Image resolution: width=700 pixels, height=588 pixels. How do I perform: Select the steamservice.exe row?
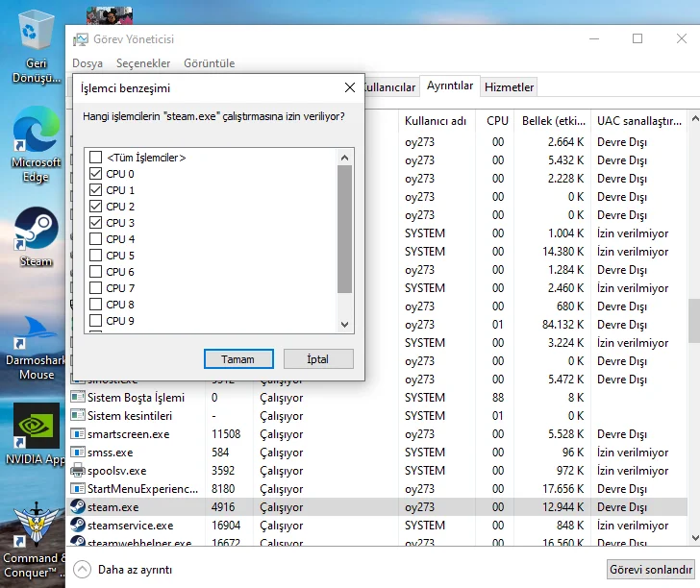tap(376, 526)
